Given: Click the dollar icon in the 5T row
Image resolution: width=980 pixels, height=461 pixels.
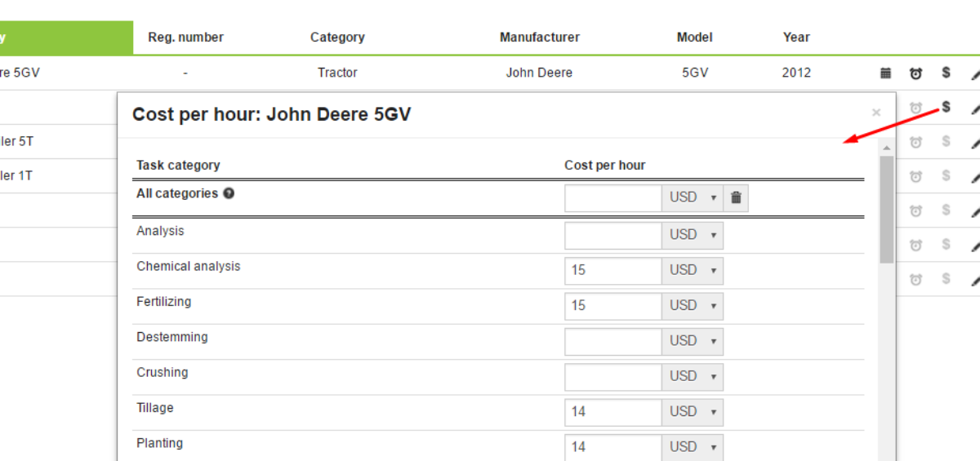Looking at the screenshot, I should (946, 141).
